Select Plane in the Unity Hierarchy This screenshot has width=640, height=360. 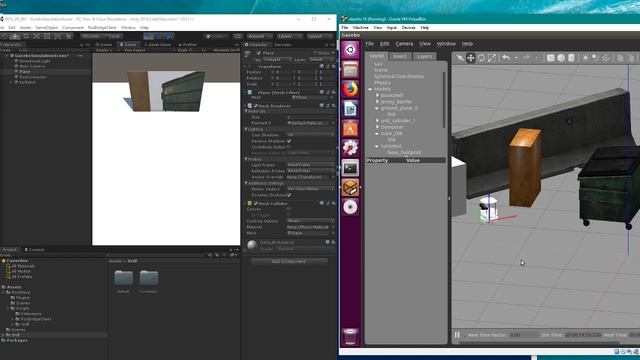[25, 71]
